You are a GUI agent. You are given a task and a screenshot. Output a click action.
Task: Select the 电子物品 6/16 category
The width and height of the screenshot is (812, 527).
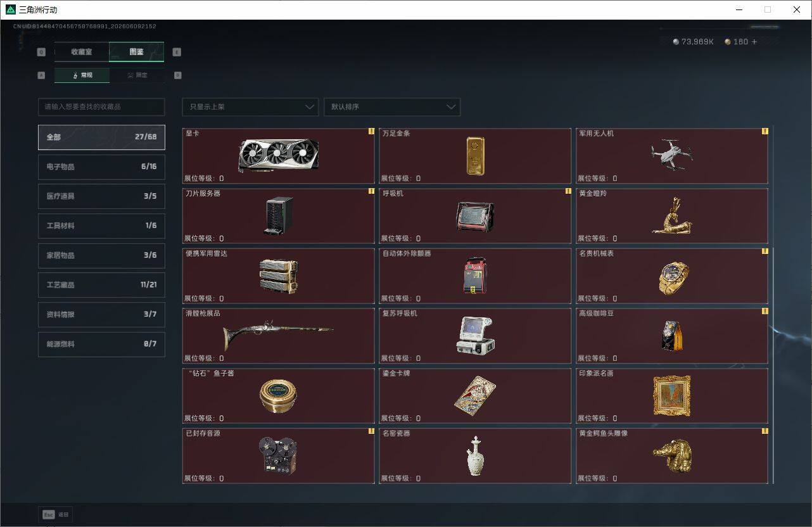[x=101, y=167]
